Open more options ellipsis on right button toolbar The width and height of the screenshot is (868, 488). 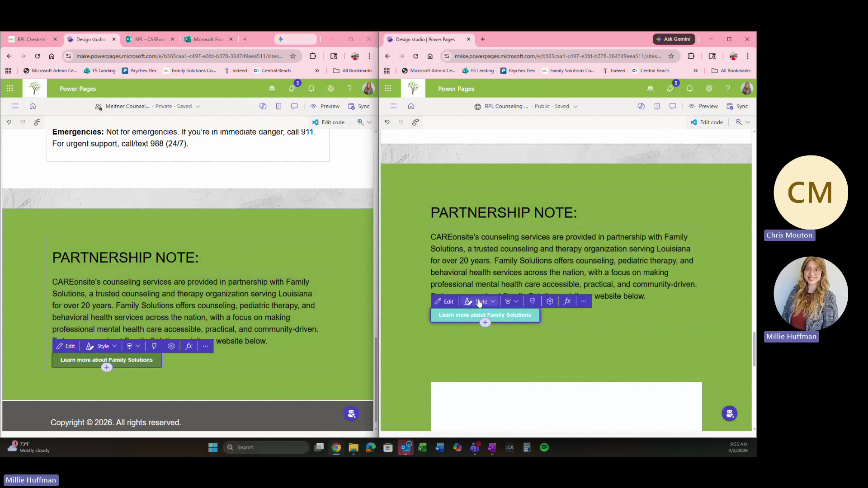tap(584, 301)
